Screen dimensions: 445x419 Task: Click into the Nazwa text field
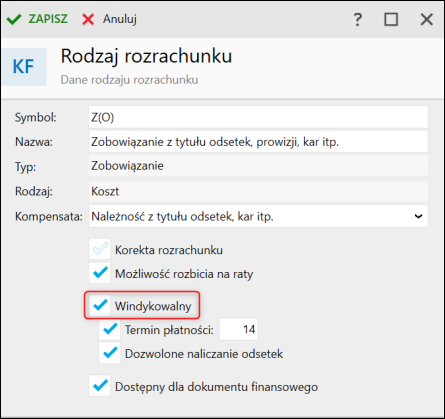258,142
